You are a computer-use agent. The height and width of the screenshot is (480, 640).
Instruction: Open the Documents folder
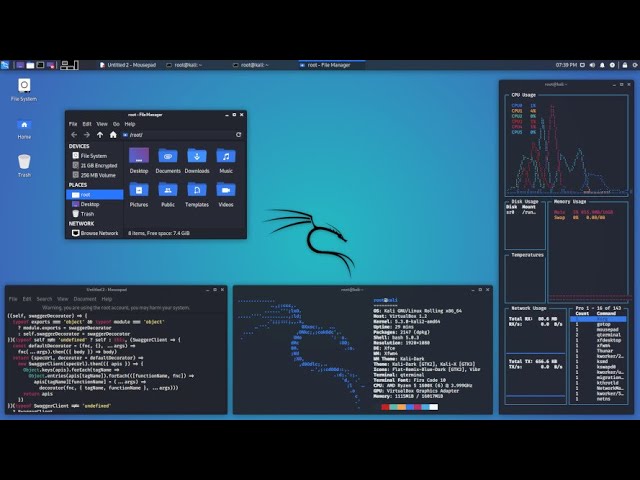pos(168,161)
